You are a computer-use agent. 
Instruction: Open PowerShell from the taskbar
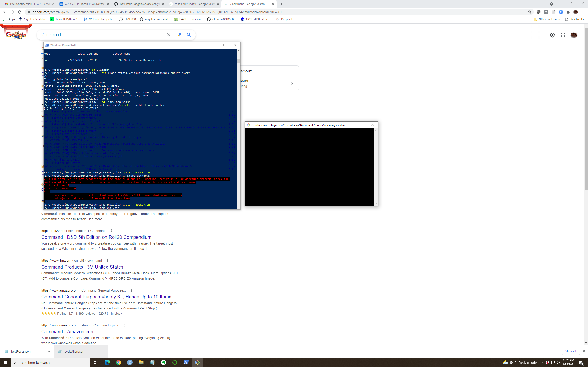pos(186,362)
